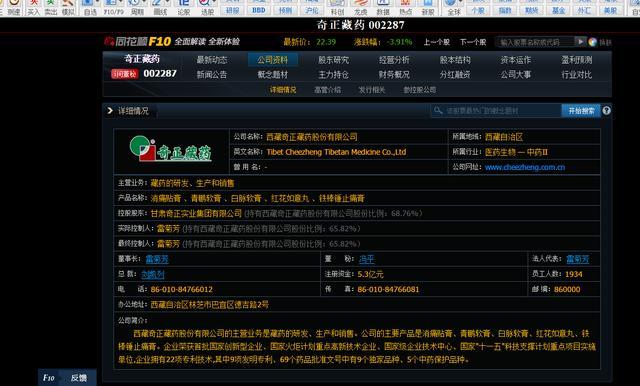This screenshot has height=386, width=640.
Task: Go to 下一个股 next stock
Action: click(473, 42)
